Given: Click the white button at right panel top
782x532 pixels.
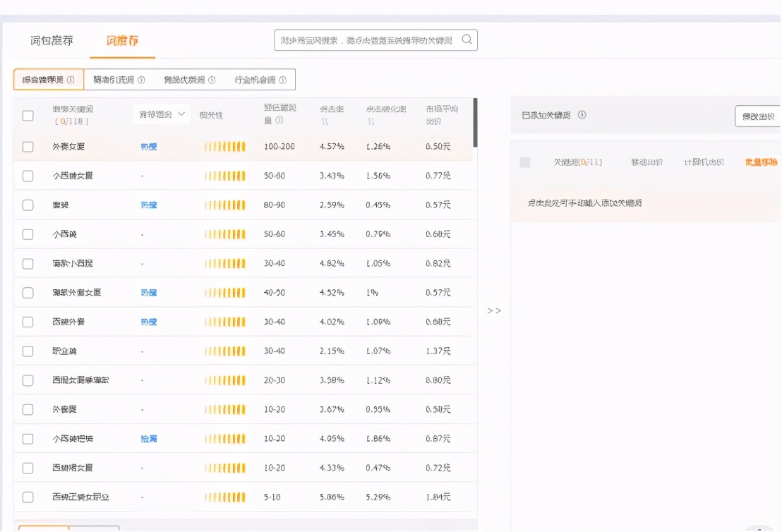Looking at the screenshot, I should pos(757,116).
